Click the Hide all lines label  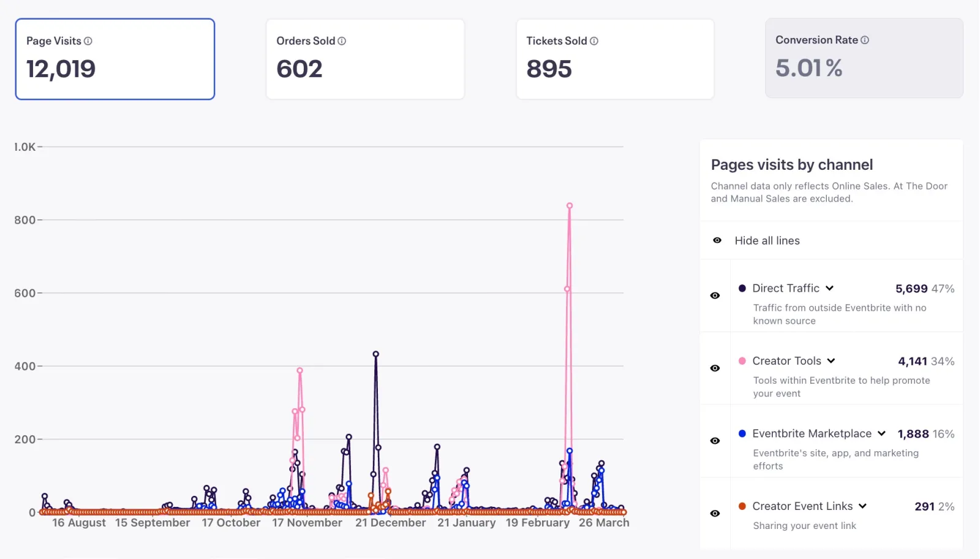point(766,240)
